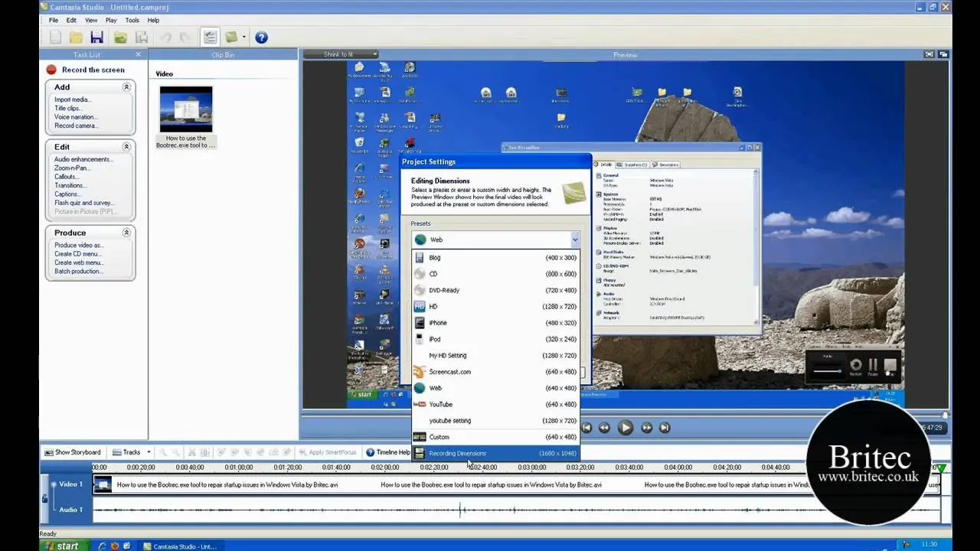The image size is (980, 551).
Task: Click the Rewind playback button
Action: coord(604,428)
